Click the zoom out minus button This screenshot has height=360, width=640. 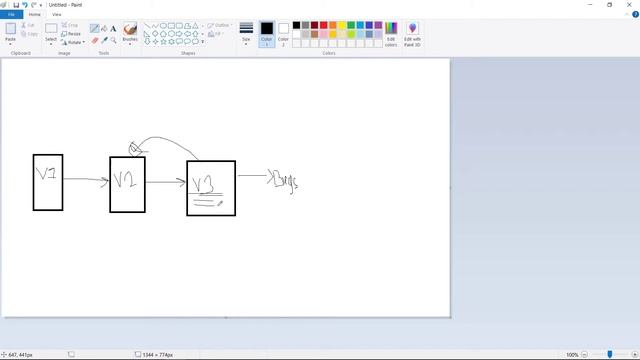pos(584,355)
